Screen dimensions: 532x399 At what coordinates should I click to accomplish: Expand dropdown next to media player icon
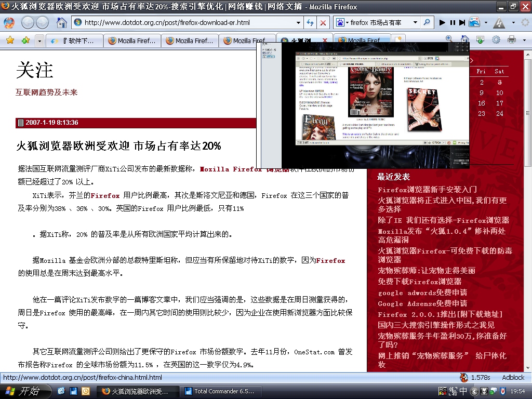[x=486, y=23]
